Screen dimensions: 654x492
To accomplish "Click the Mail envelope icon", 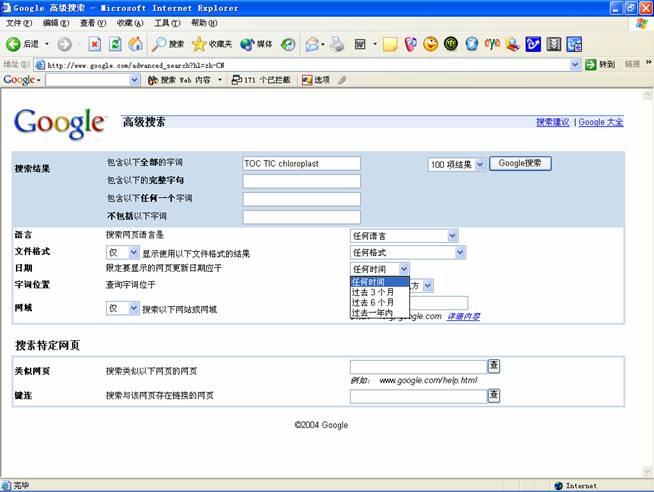I will [x=313, y=44].
